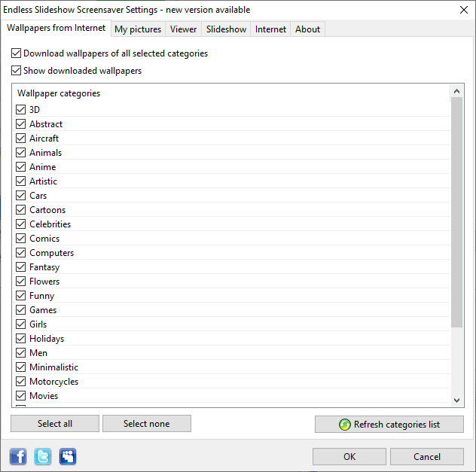The height and width of the screenshot is (472, 476).
Task: Uncheck the Motorcycles category
Action: [20, 382]
